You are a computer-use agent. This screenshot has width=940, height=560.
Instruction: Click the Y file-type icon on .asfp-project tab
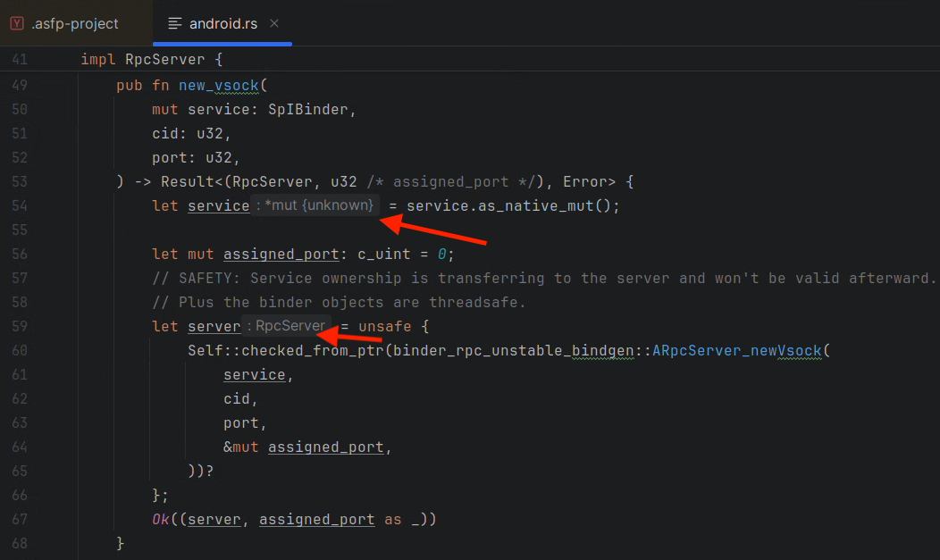[16, 23]
